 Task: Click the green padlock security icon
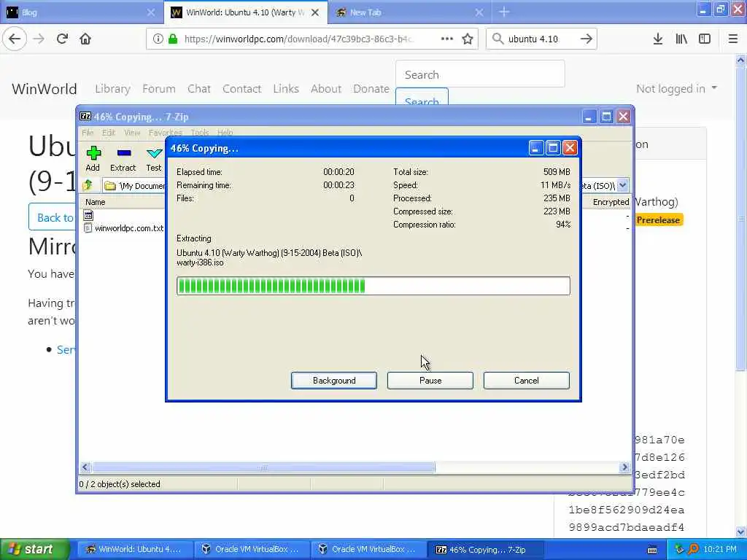click(173, 39)
